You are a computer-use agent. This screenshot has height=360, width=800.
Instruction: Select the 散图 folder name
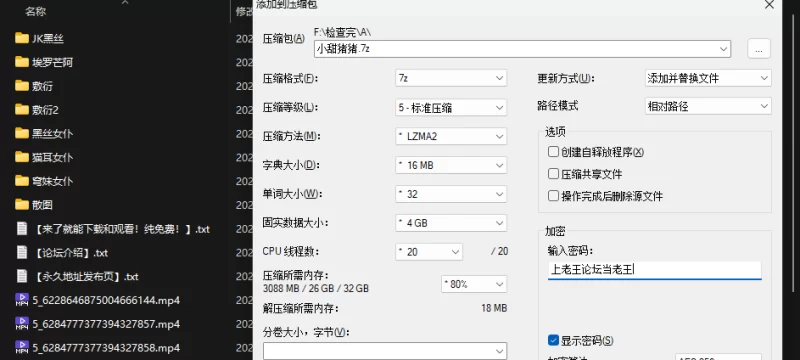click(42, 205)
